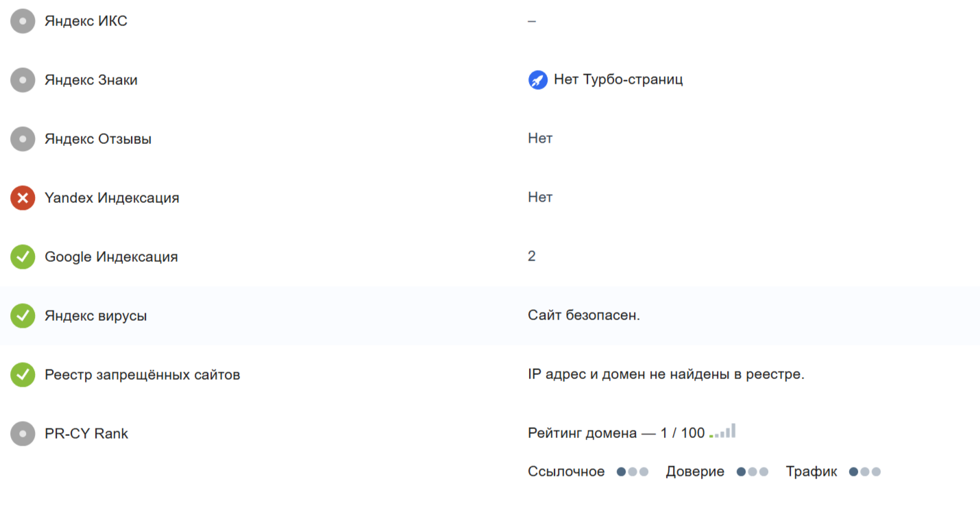Click the green checkmark for Реестр запрещённых сайтов
Viewport: 980px width, 510px height.
point(23,375)
